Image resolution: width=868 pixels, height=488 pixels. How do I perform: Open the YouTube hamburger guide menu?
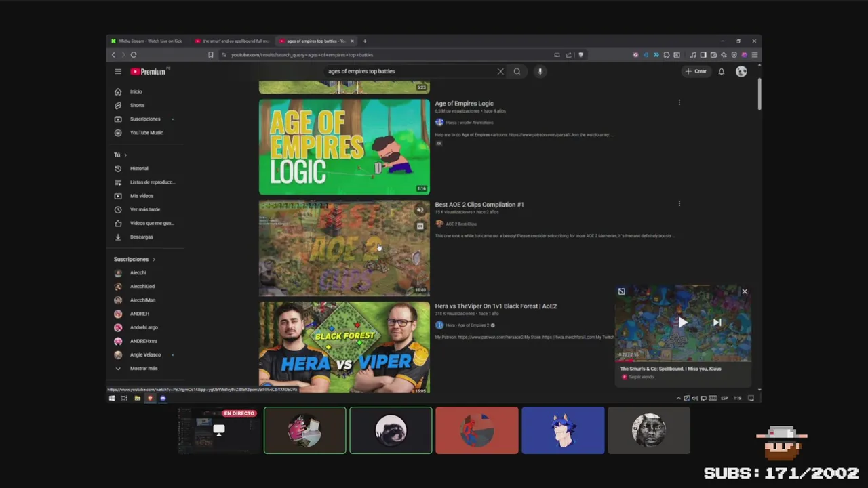(118, 71)
